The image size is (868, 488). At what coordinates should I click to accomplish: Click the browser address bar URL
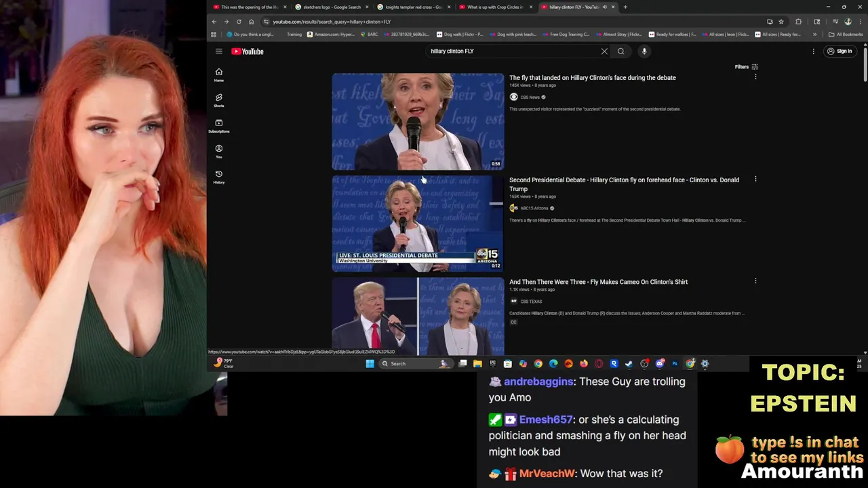point(332,22)
